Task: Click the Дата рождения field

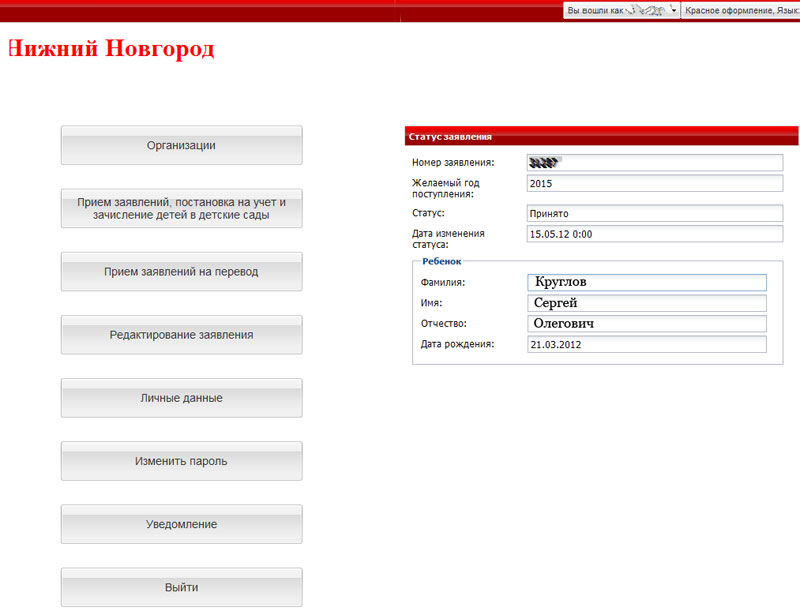Action: 647,344
